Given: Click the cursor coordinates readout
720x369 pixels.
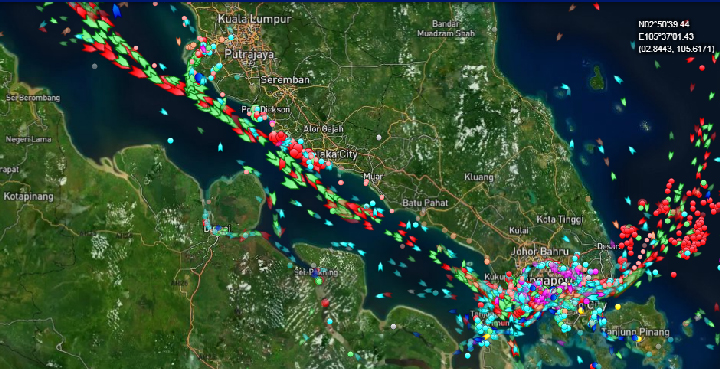Looking at the screenshot, I should pyautogui.click(x=676, y=36).
